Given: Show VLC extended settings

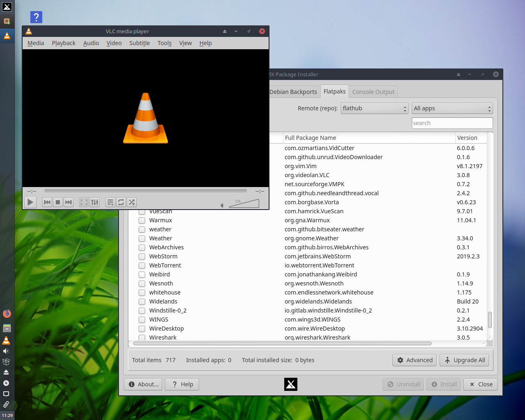Looking at the screenshot, I should (x=95, y=202).
